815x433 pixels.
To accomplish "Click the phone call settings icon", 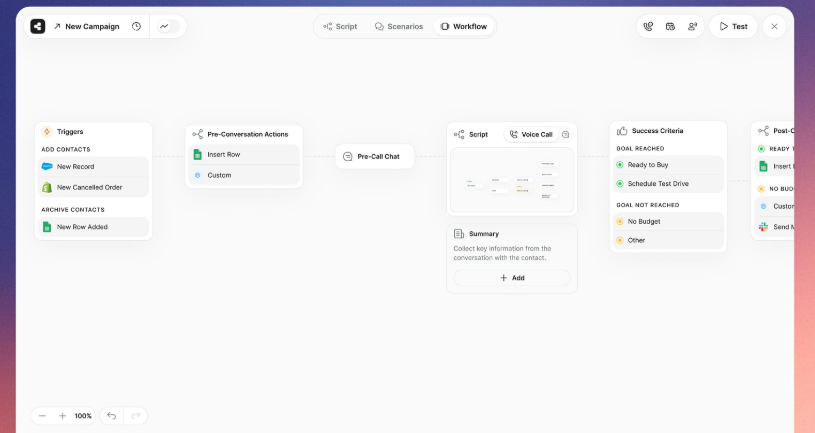I will coord(648,27).
